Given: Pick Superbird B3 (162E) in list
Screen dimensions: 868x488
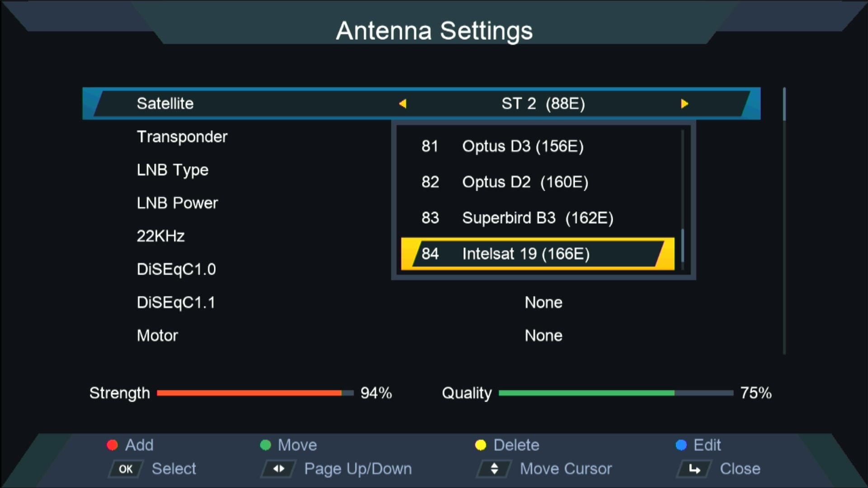Looking at the screenshot, I should coord(537,218).
